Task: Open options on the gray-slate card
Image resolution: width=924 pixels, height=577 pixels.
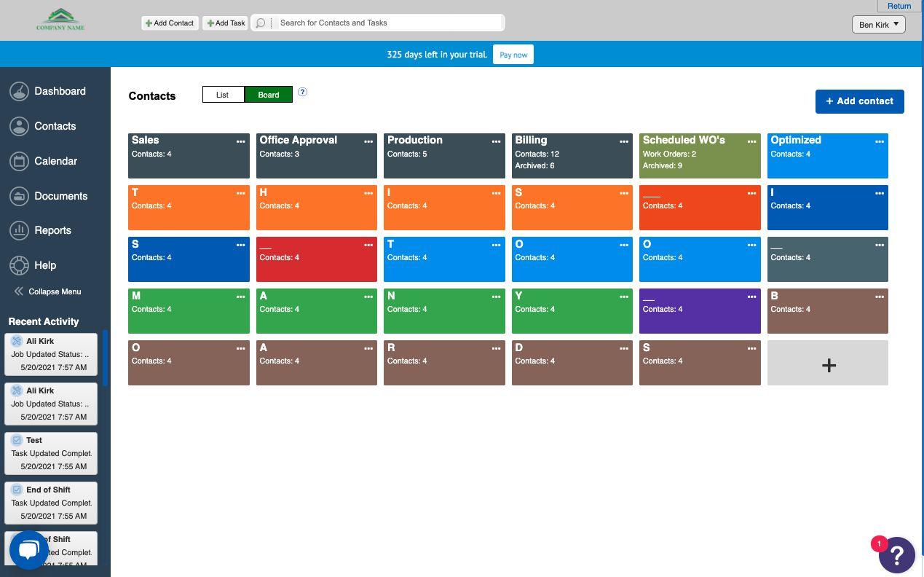Action: 880,245
